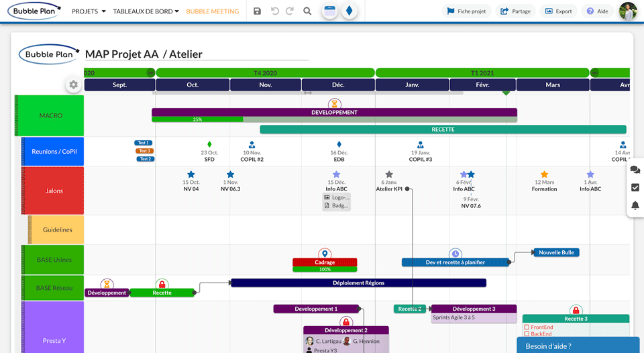Open the BUBBLE MEETING tab
Image resolution: width=644 pixels, height=353 pixels.
[x=213, y=11]
